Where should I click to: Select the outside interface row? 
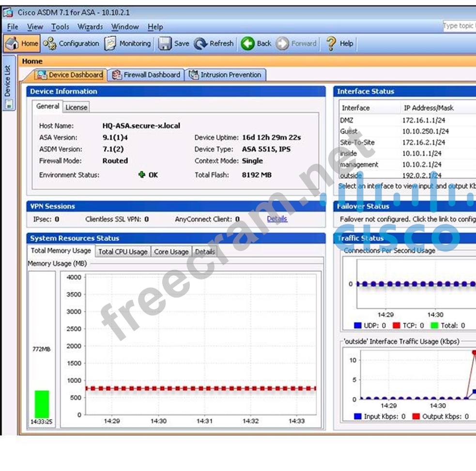click(x=351, y=175)
